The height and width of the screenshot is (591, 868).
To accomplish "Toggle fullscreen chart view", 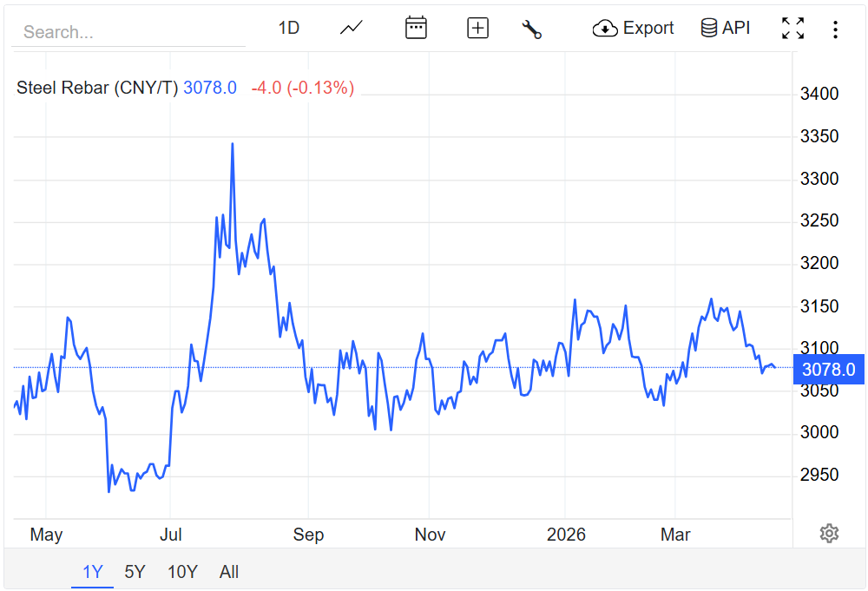I will point(792,29).
